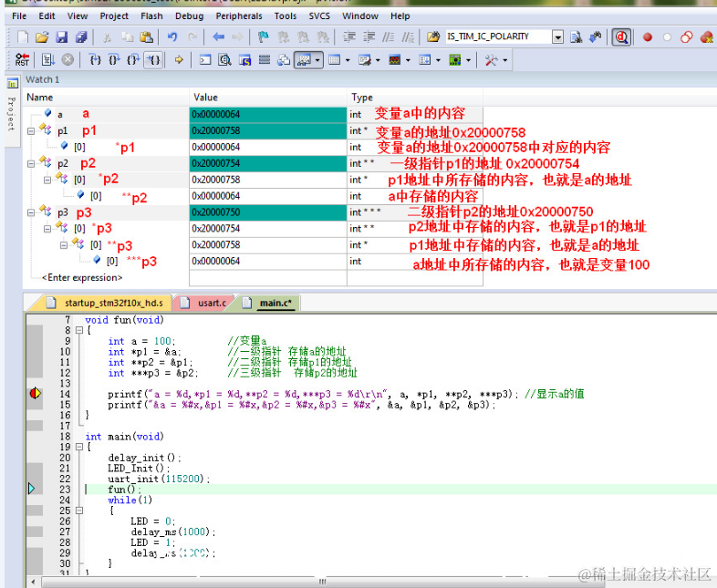
Task: Collapse the while loop fold on line 25
Action: [79, 511]
